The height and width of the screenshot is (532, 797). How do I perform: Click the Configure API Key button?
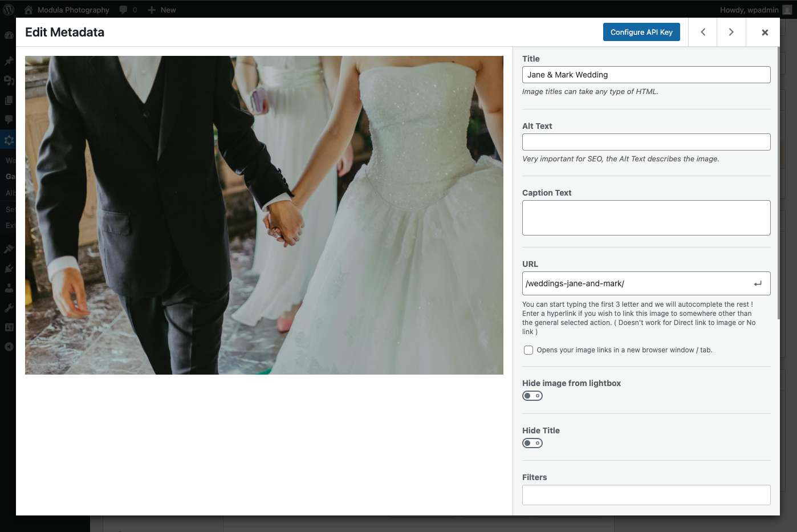[641, 32]
